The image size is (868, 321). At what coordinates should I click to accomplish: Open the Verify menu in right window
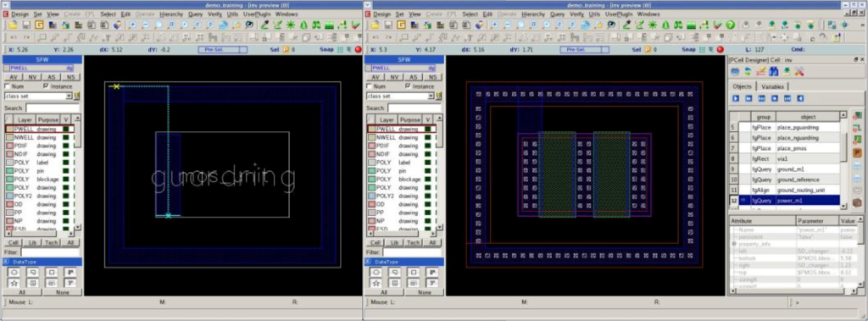click(x=576, y=14)
